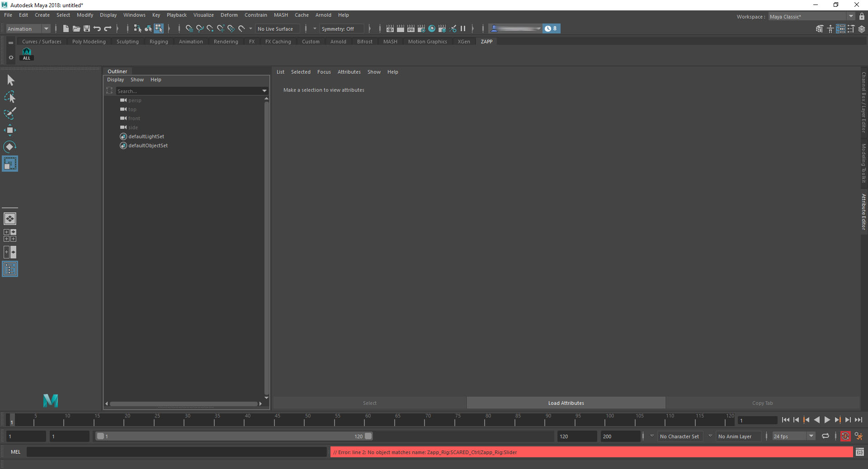Toggle Snap to Projected Center icon
Image resolution: width=868 pixels, height=469 pixels.
[x=221, y=28]
